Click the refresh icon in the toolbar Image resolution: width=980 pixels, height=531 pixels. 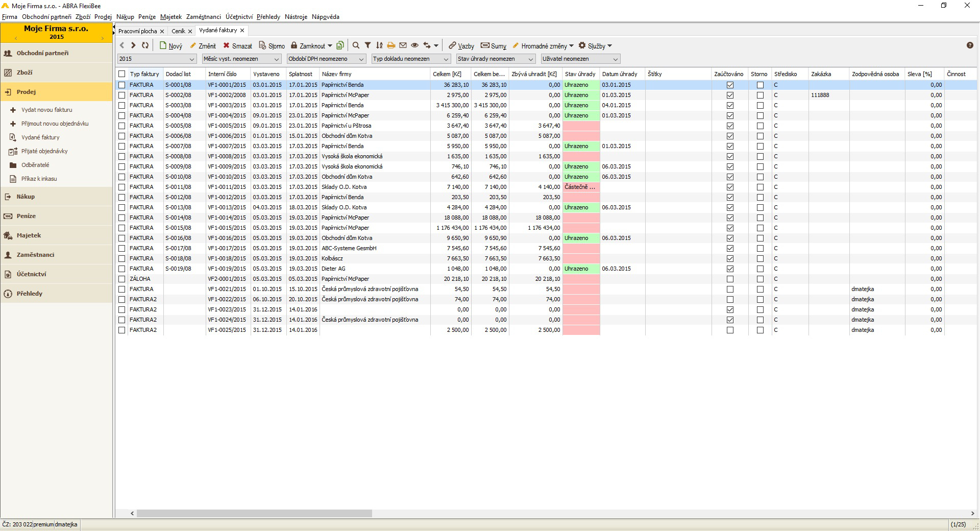[145, 45]
